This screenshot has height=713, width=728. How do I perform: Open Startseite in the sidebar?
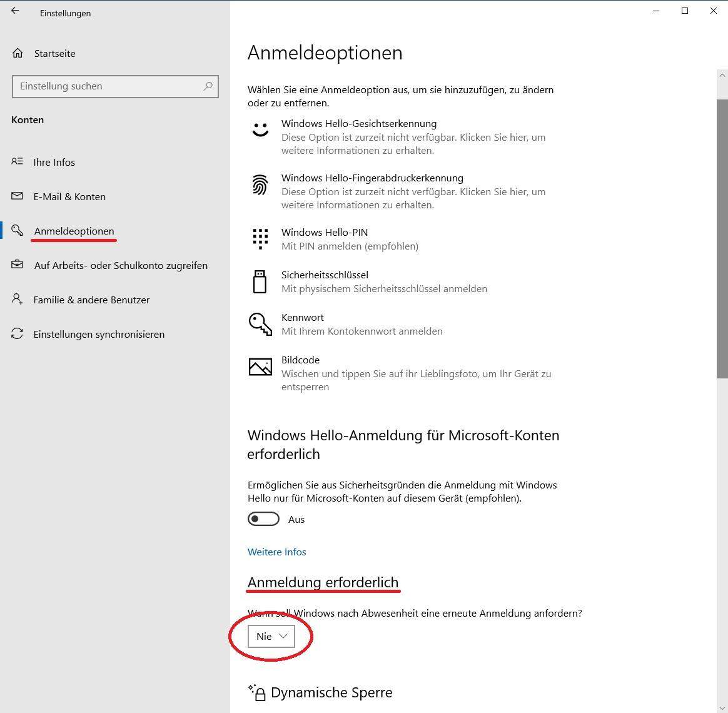point(55,53)
